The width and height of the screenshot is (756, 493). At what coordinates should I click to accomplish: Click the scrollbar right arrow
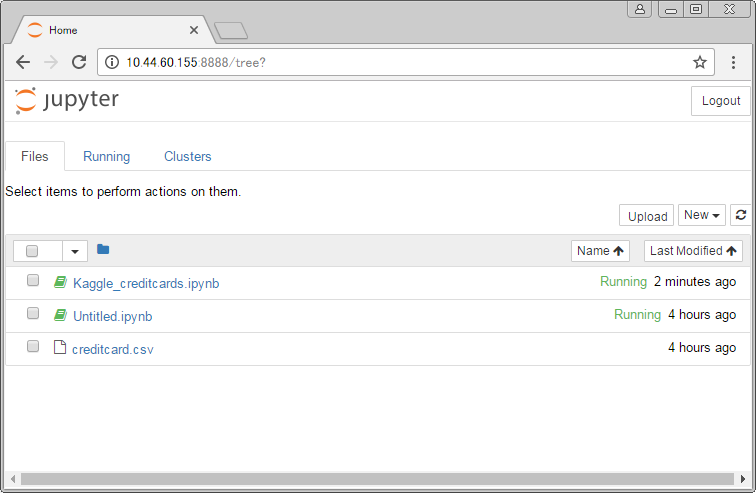coord(743,479)
